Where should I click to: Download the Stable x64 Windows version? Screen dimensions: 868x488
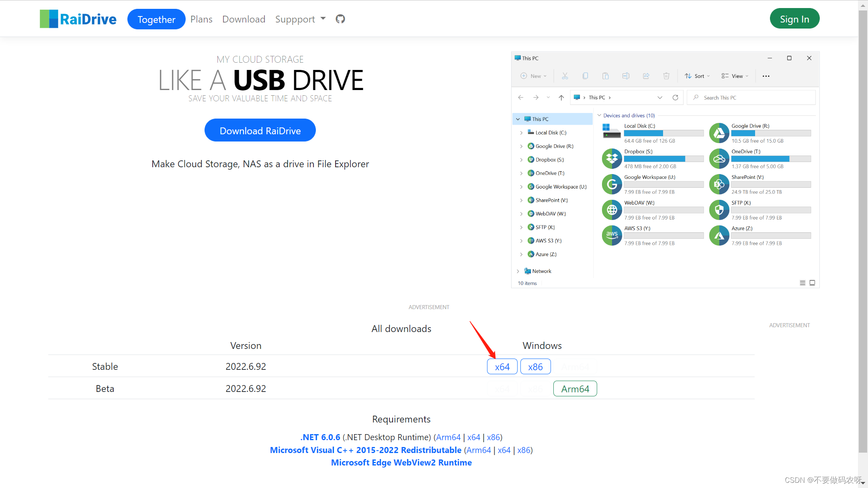502,366
